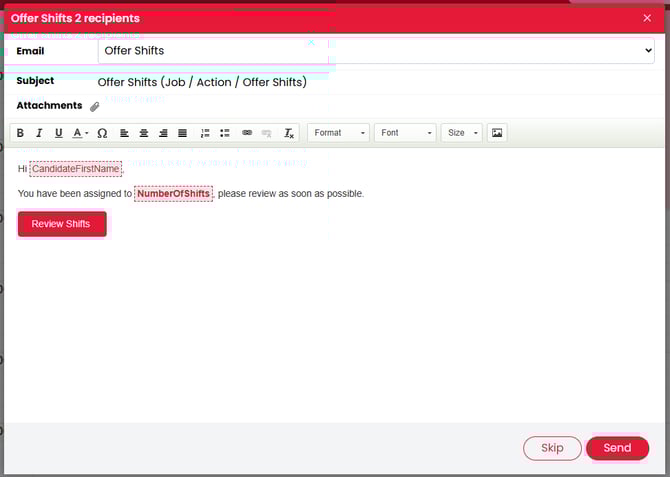Insert a bulleted list
This screenshot has width=670, height=477.
click(x=225, y=133)
